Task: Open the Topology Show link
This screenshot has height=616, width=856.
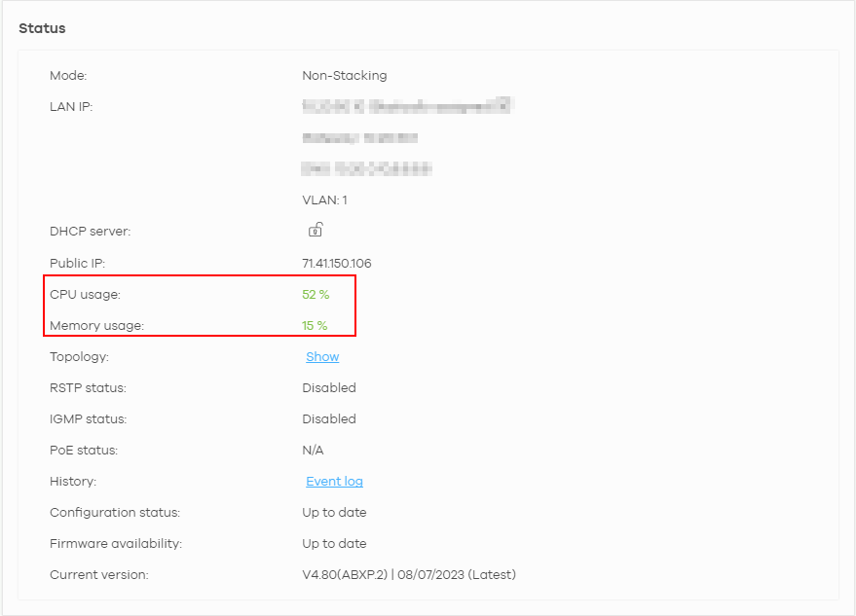Action: coord(322,357)
